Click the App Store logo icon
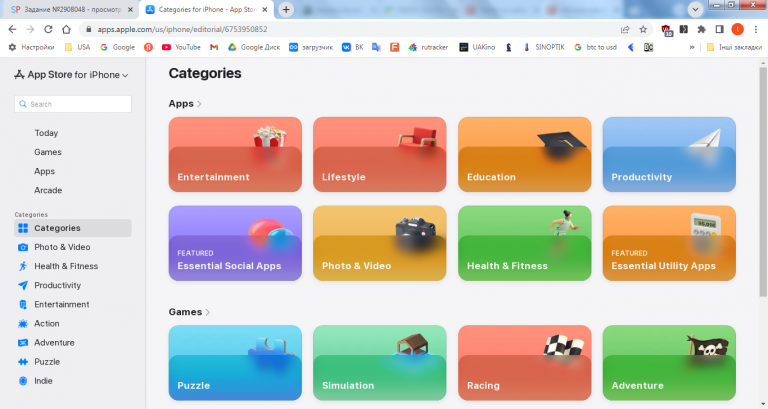 [19, 74]
